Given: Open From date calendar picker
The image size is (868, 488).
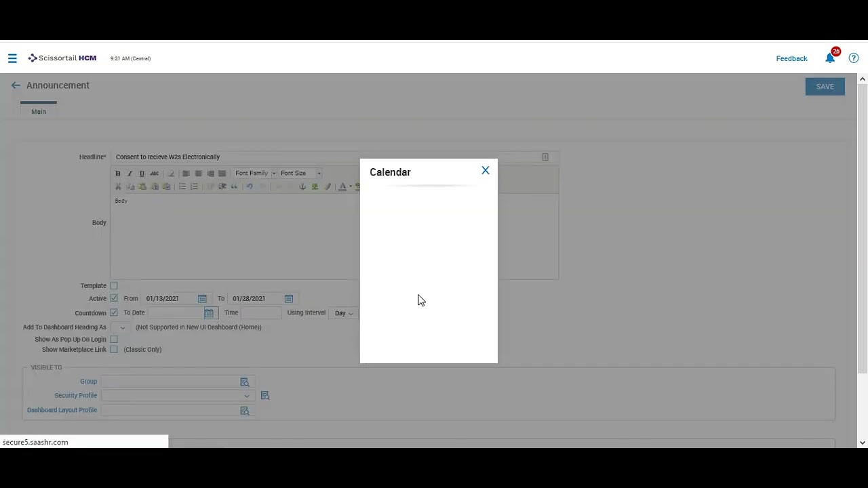Looking at the screenshot, I should [x=202, y=299].
